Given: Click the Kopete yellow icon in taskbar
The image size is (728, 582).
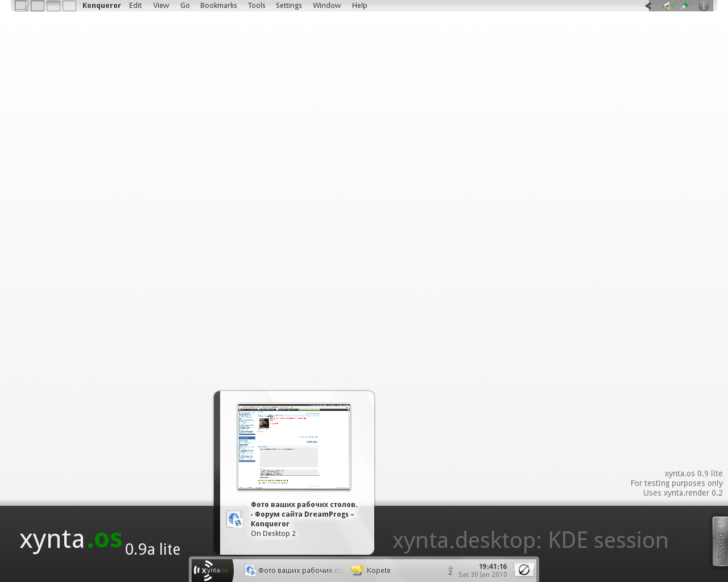Looking at the screenshot, I should pyautogui.click(x=357, y=570).
